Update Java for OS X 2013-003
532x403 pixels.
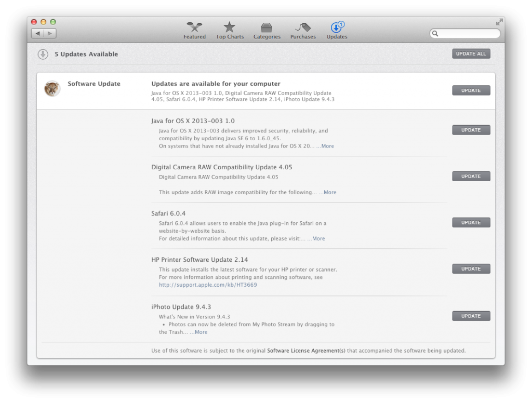click(x=471, y=130)
